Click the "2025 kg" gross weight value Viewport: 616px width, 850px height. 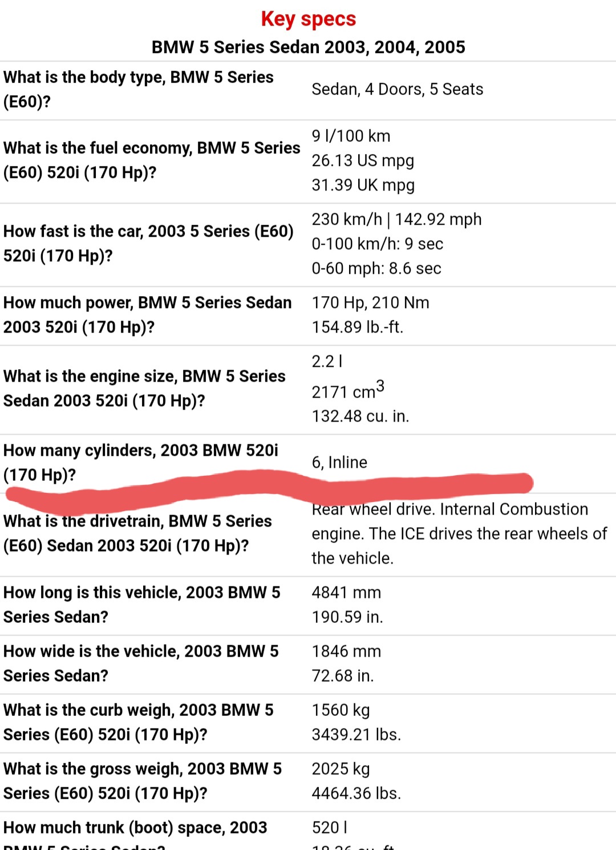pos(341,768)
